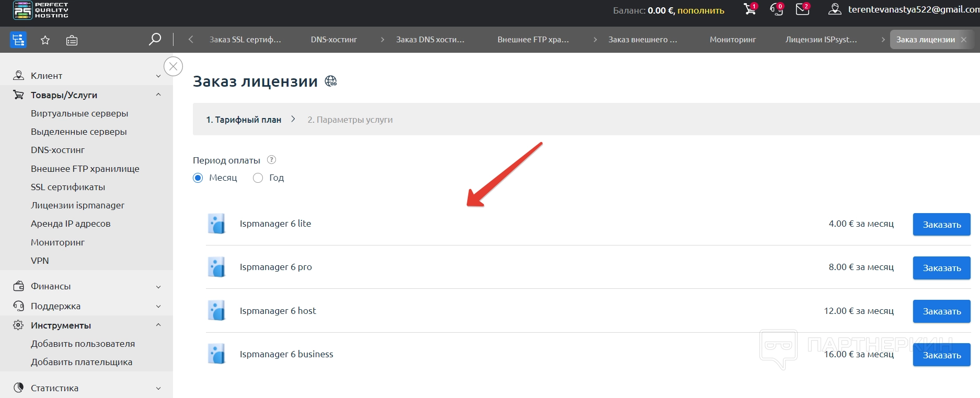This screenshot has height=398, width=980.
Task: Open account terentevanastya522@gmail.com menu
Action: pos(914,9)
